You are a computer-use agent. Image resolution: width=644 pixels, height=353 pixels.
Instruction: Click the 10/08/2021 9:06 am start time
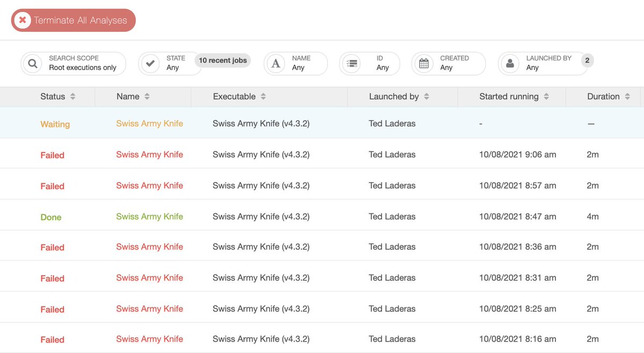click(x=518, y=155)
